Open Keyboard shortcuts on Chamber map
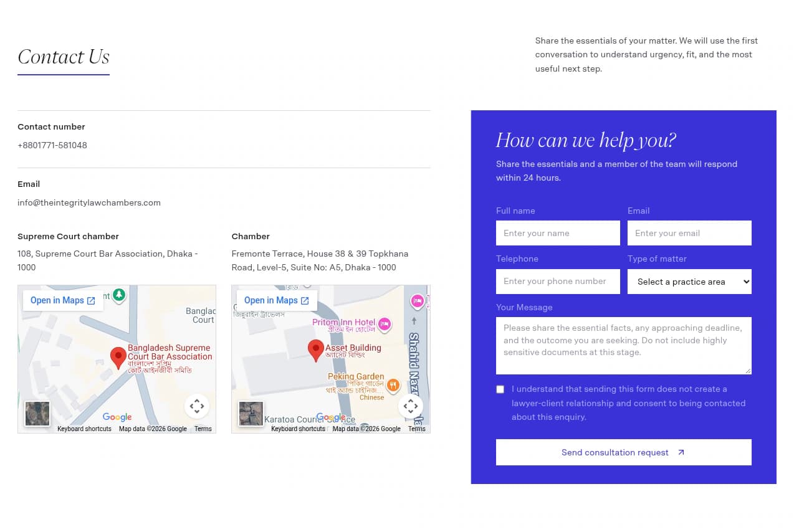The height and width of the screenshot is (532, 794). tap(298, 429)
